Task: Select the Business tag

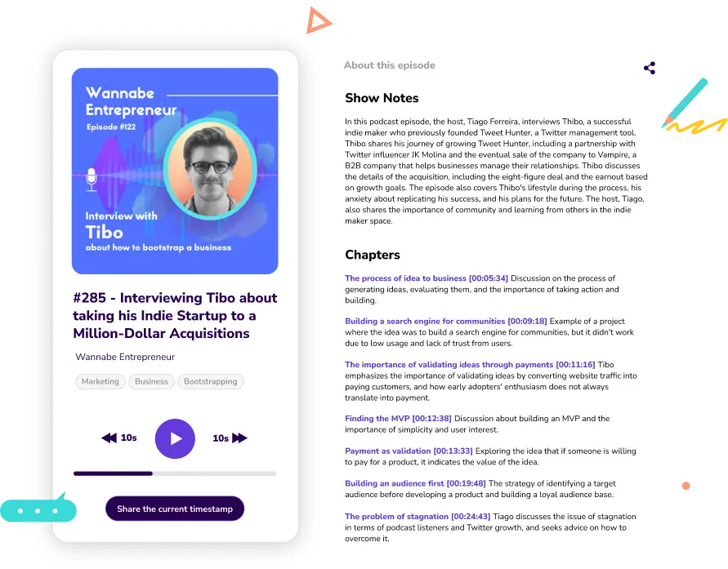Action: 151,382
